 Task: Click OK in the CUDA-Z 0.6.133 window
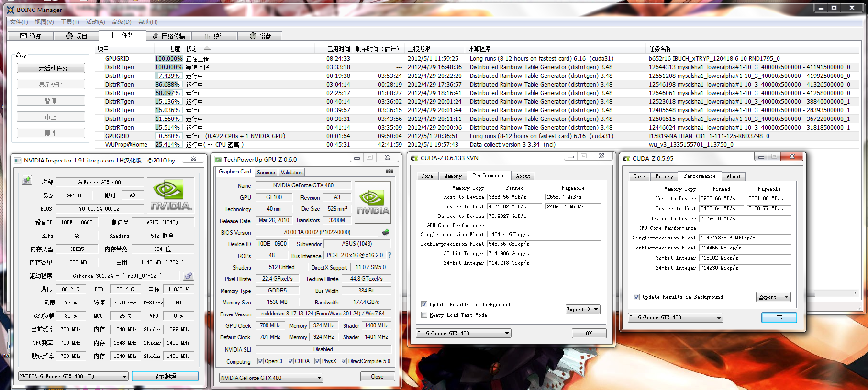(x=589, y=333)
